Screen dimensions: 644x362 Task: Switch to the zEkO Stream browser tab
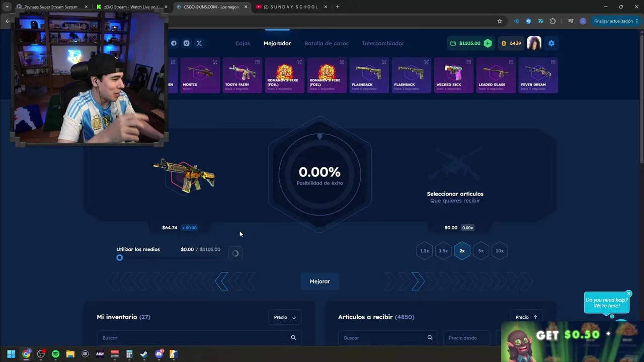[132, 7]
